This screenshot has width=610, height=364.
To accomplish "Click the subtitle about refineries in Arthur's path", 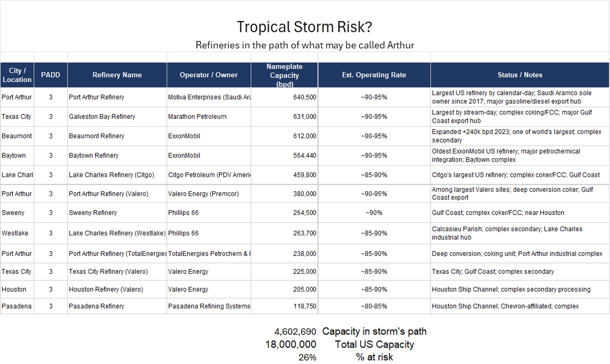I will [x=305, y=45].
